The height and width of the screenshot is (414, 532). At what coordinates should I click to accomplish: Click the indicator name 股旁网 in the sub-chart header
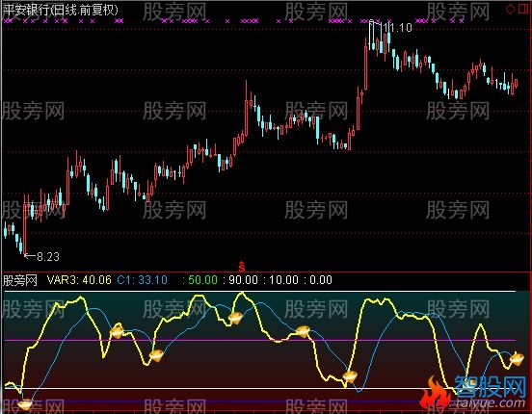(x=20, y=280)
